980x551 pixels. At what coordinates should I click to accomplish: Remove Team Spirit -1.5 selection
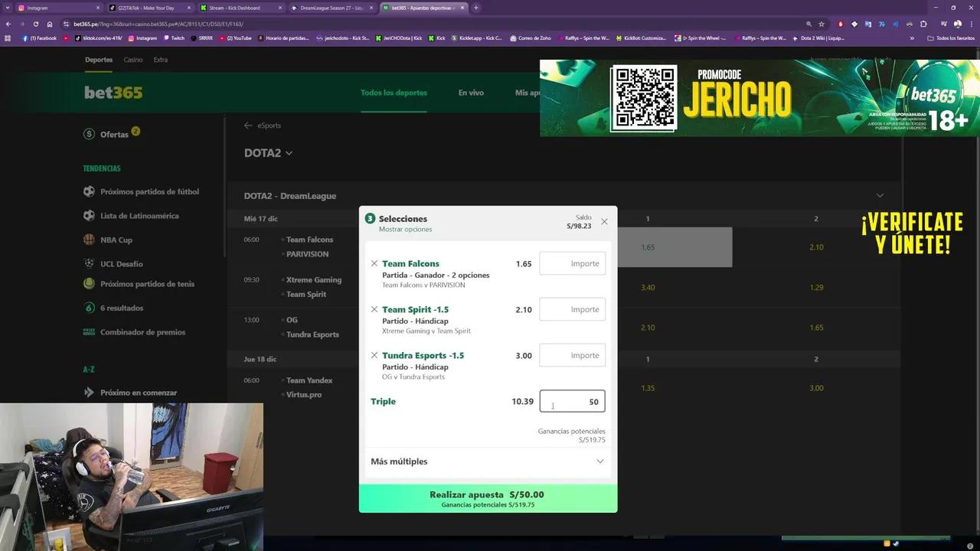(x=374, y=309)
